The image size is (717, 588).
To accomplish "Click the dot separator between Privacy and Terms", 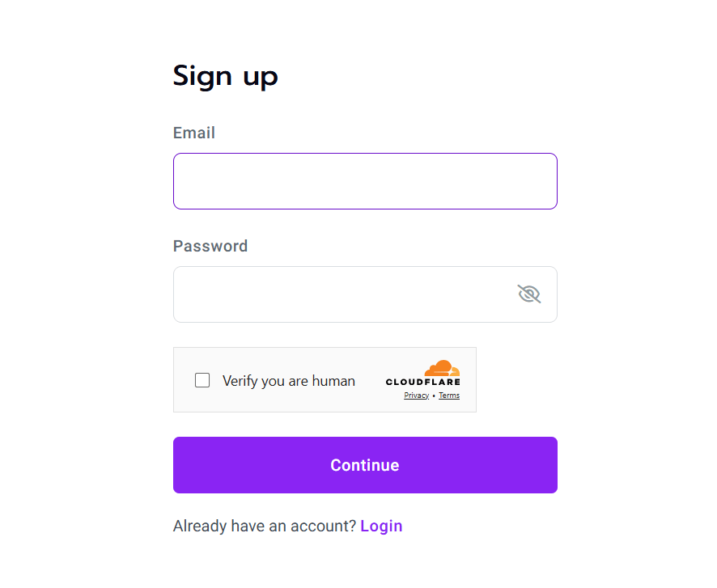I will (x=434, y=396).
